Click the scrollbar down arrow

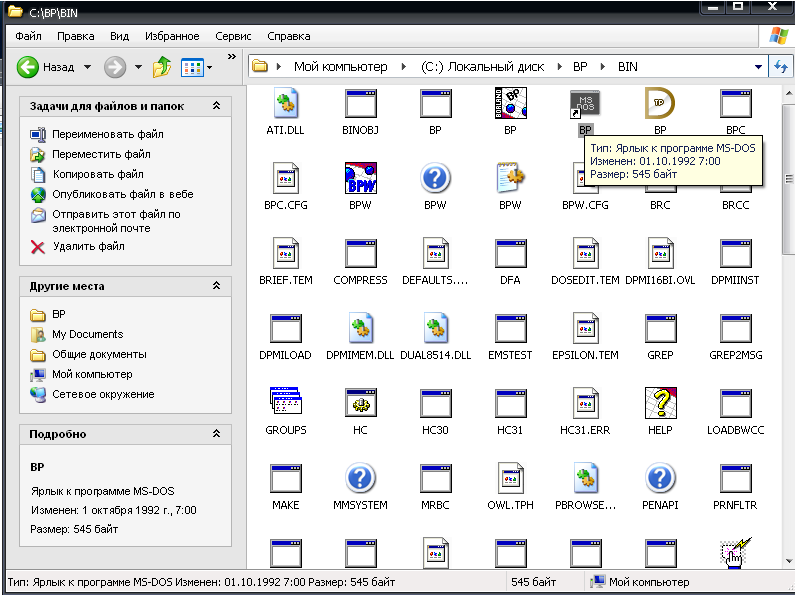[x=788, y=561]
